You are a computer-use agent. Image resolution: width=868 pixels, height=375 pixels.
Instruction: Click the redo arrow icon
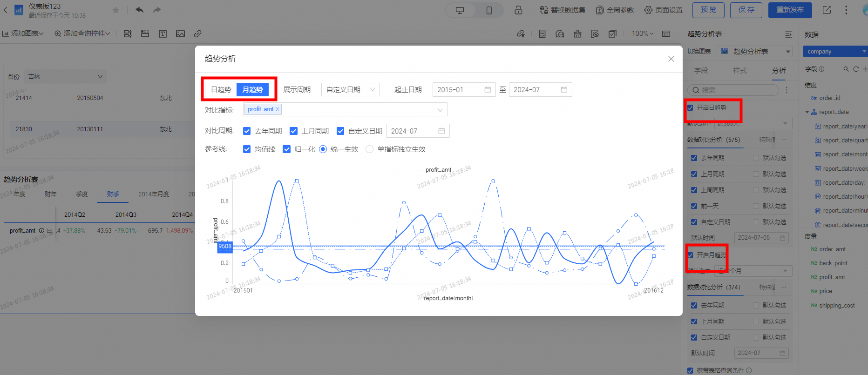point(157,10)
